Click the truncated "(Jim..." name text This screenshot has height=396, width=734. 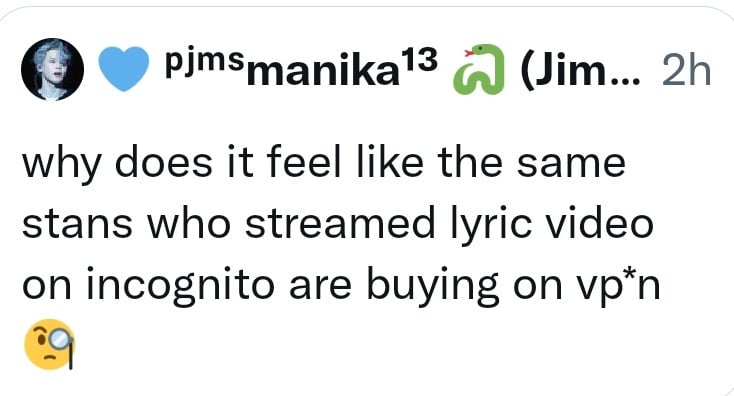[x=580, y=71]
